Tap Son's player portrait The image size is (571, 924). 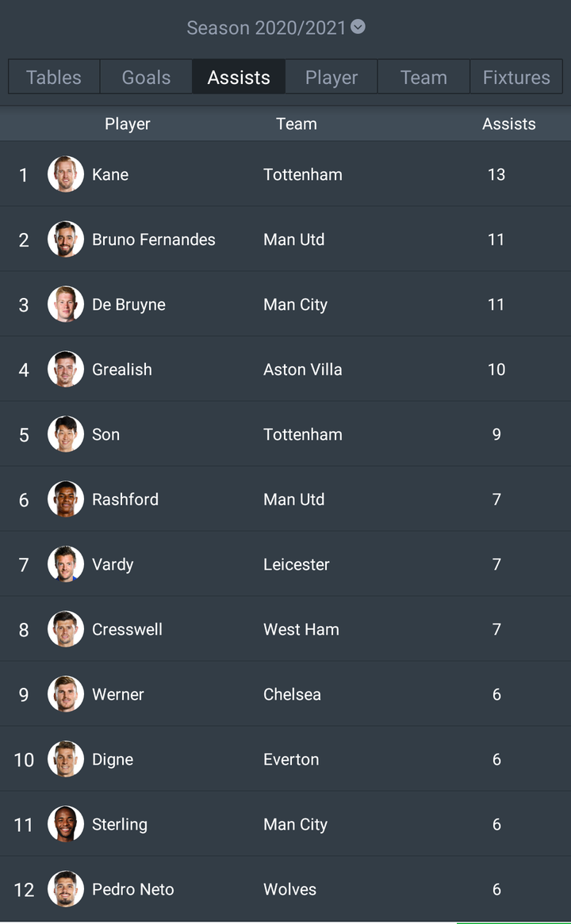click(66, 433)
